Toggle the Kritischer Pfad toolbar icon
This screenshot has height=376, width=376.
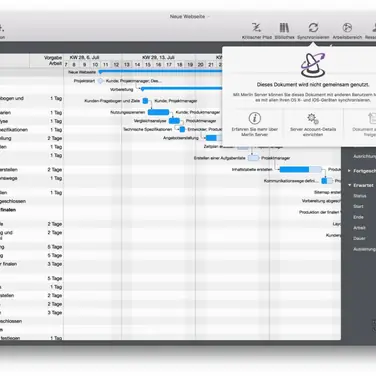257,27
